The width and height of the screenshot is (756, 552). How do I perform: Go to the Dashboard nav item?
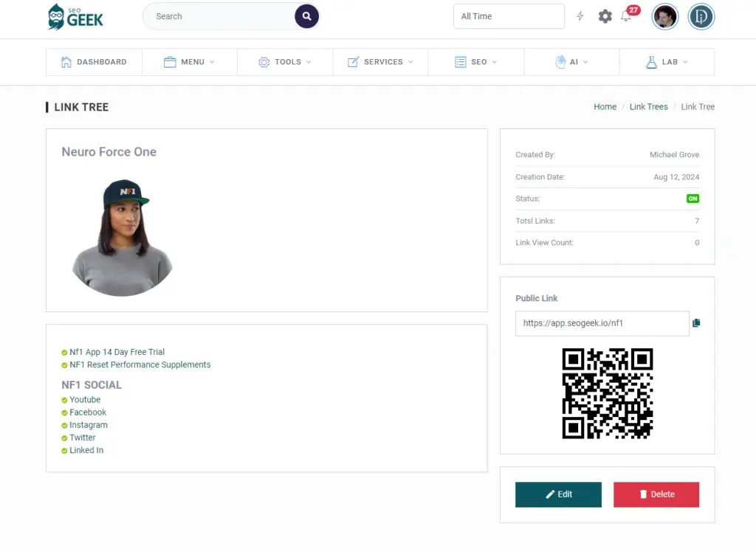94,62
